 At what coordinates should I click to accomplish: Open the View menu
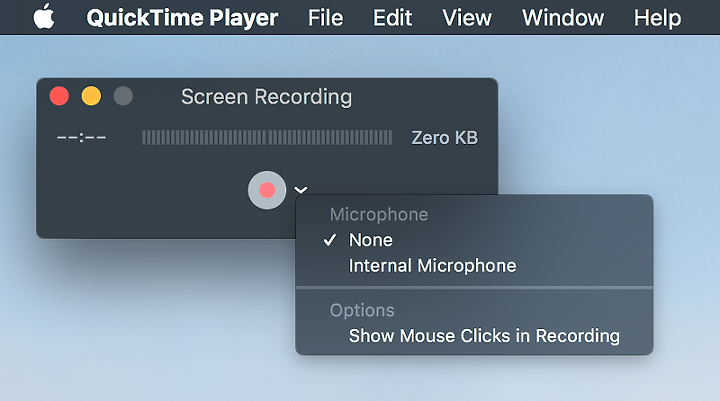pyautogui.click(x=467, y=18)
